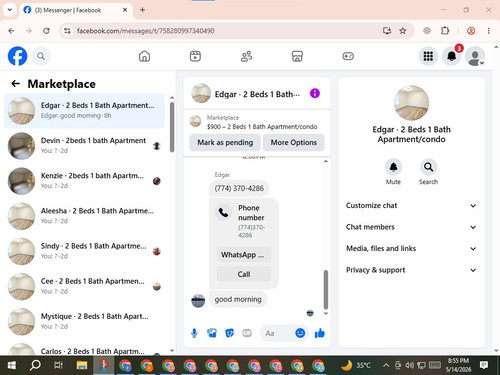Open Windows Start menu
The height and width of the screenshot is (375, 500).
(12, 365)
